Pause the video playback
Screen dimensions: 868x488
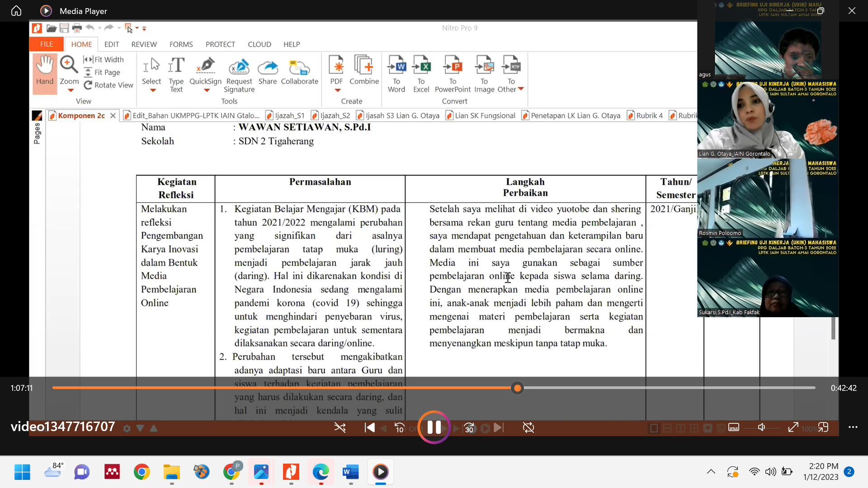[x=434, y=427]
